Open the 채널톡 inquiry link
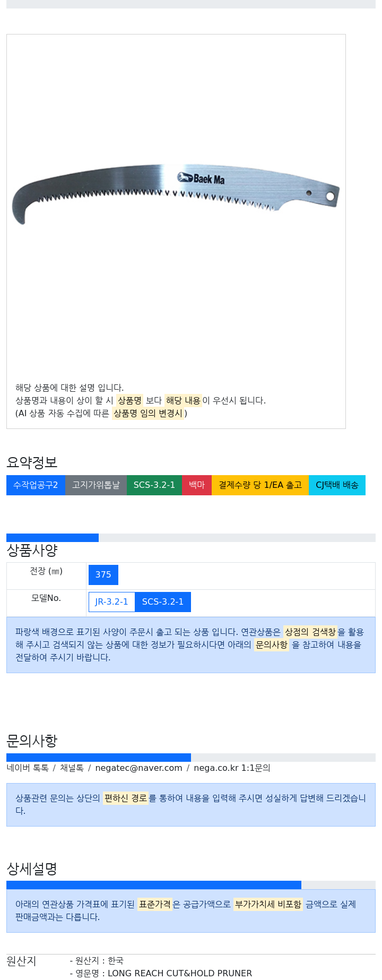Viewport: 382px width, 980px height. [72, 768]
